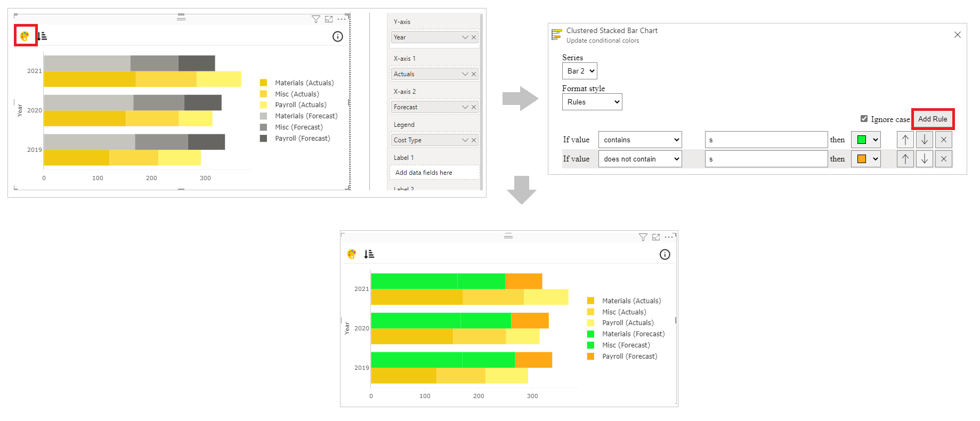The image size is (980, 421).
Task: Remove the Forecast field from X-axis 2
Action: [x=474, y=107]
